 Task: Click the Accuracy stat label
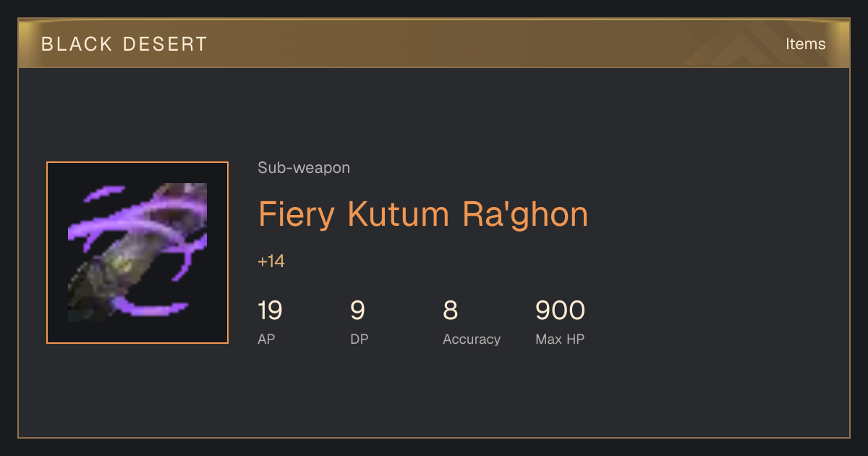click(x=472, y=339)
